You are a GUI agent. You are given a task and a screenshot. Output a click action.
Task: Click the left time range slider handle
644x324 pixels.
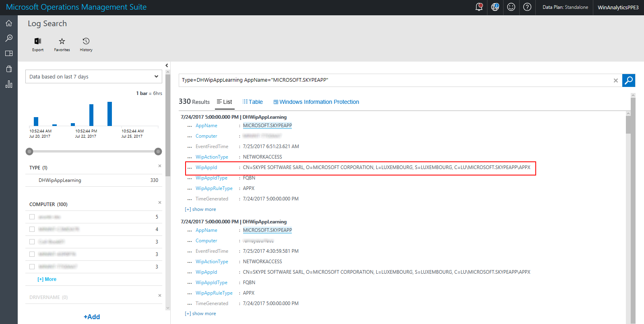[x=29, y=151]
